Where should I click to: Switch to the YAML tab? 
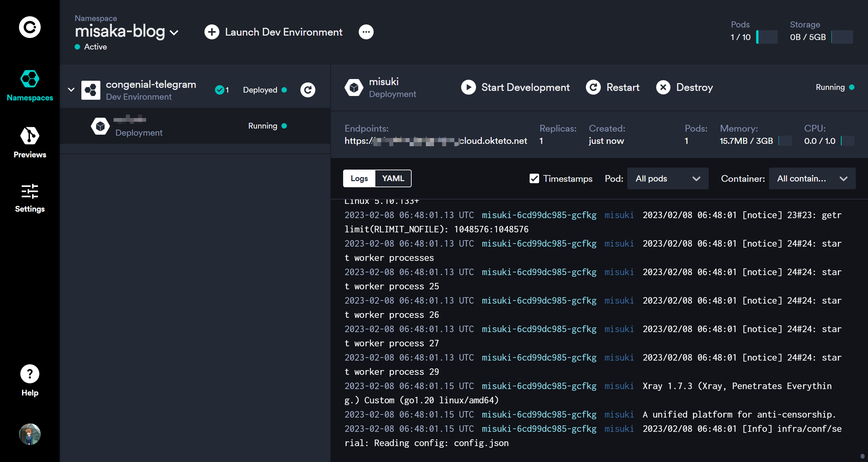pos(393,178)
